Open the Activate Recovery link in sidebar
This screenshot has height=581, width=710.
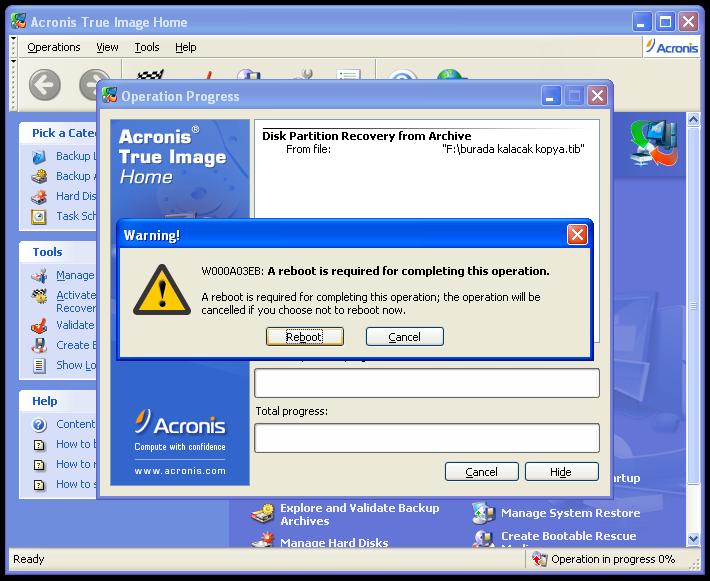76,302
